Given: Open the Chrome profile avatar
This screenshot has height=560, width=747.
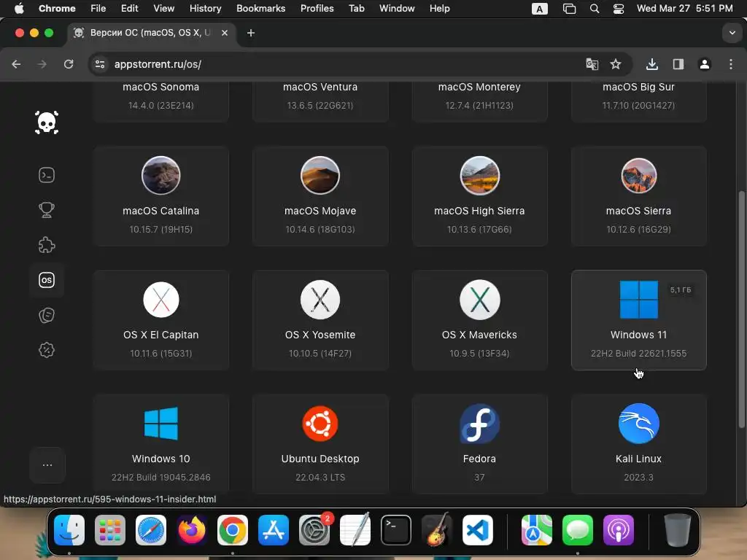Looking at the screenshot, I should (x=704, y=64).
